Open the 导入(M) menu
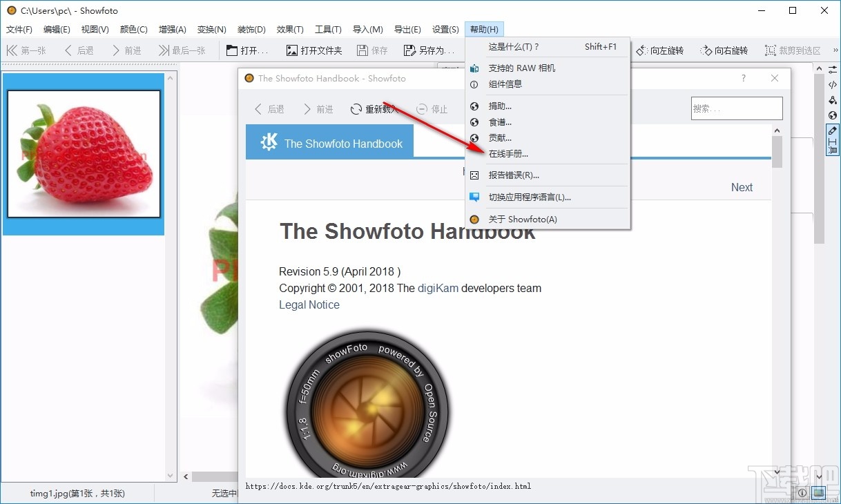The width and height of the screenshot is (841, 504). pyautogui.click(x=367, y=30)
